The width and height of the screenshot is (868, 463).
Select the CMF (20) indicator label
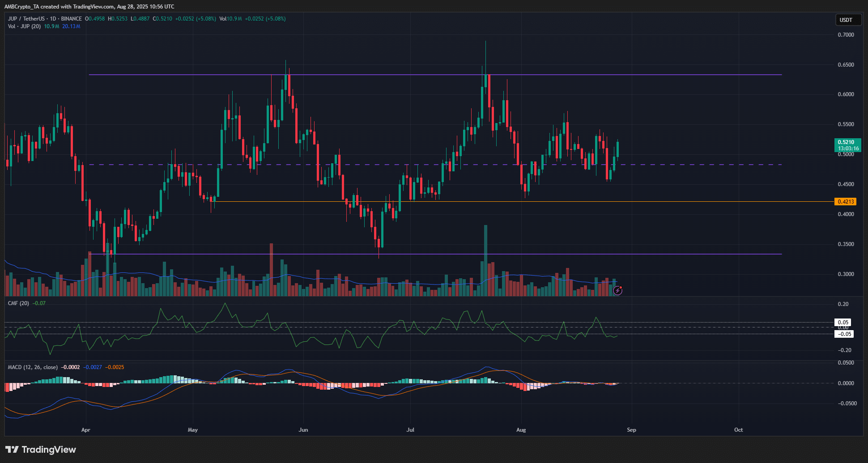tap(18, 303)
